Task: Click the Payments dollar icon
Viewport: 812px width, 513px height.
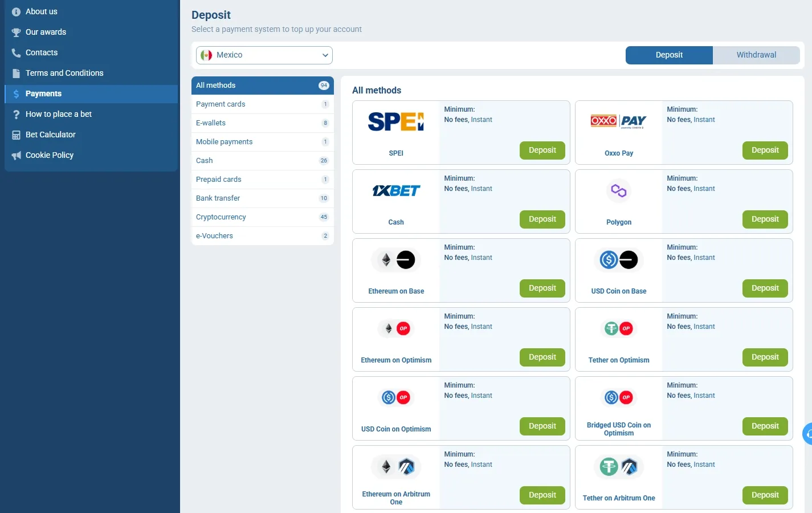Action: click(x=16, y=93)
